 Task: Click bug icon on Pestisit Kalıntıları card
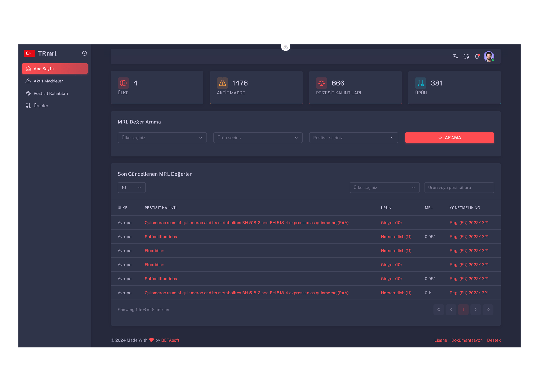pyautogui.click(x=322, y=83)
